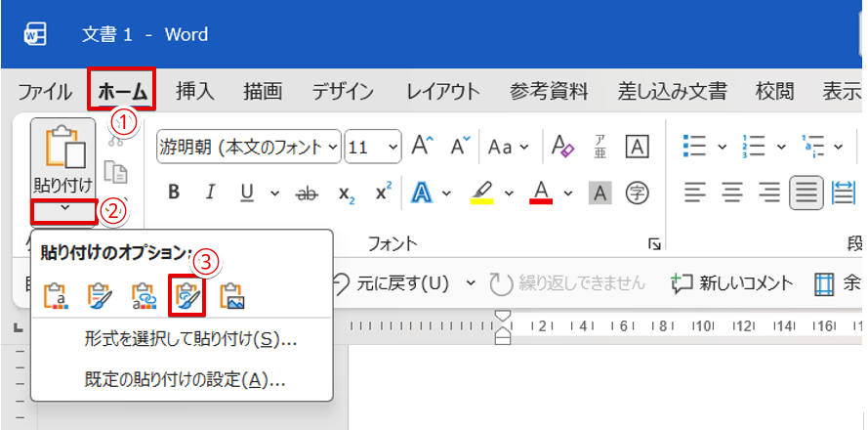
Task: Click the character border (囲み線) icon
Action: click(x=637, y=147)
